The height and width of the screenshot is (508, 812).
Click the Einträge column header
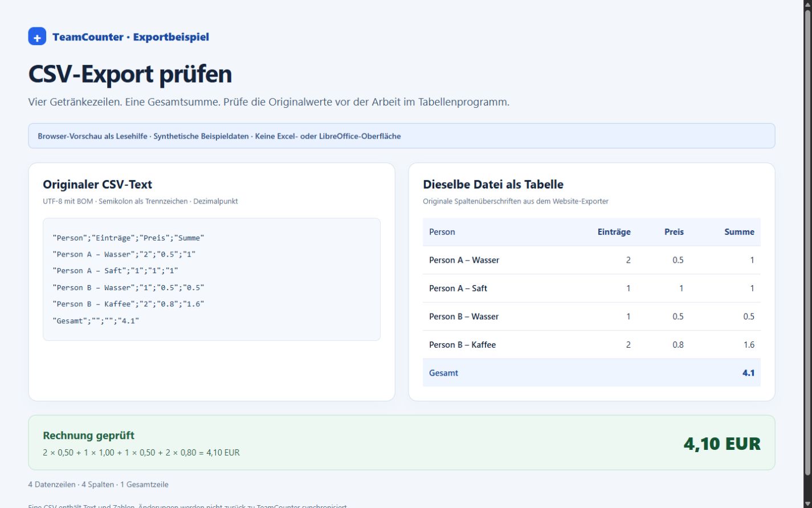[614, 231]
